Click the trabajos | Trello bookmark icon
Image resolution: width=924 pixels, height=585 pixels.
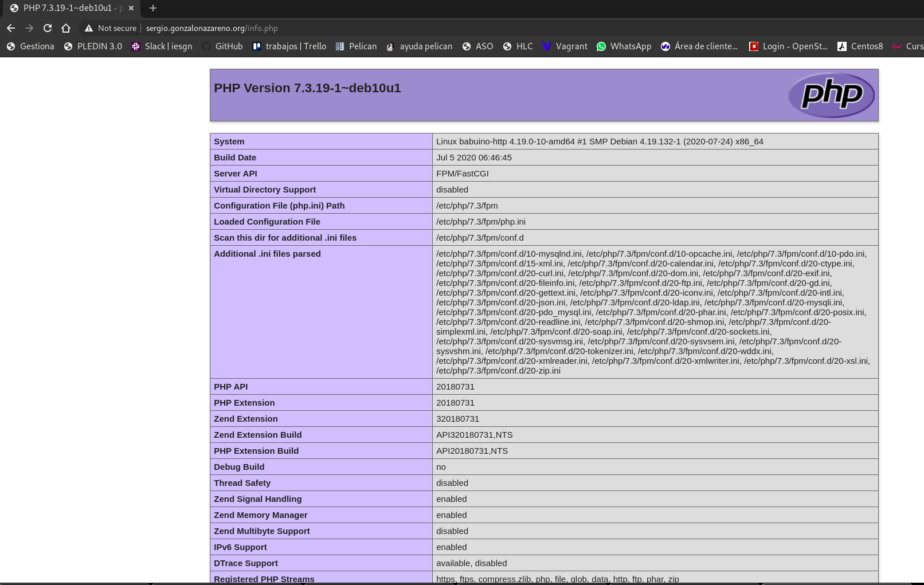[256, 46]
